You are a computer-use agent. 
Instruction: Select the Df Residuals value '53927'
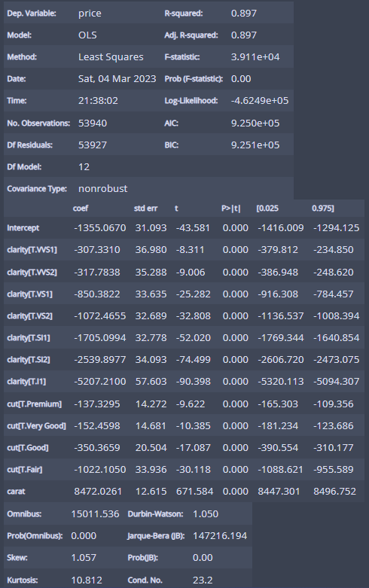[92, 145]
